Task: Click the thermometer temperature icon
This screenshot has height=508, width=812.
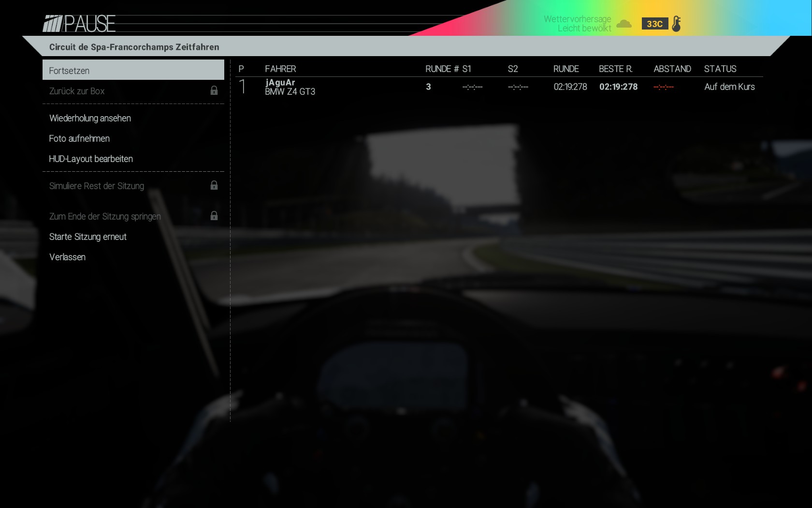Action: click(676, 24)
